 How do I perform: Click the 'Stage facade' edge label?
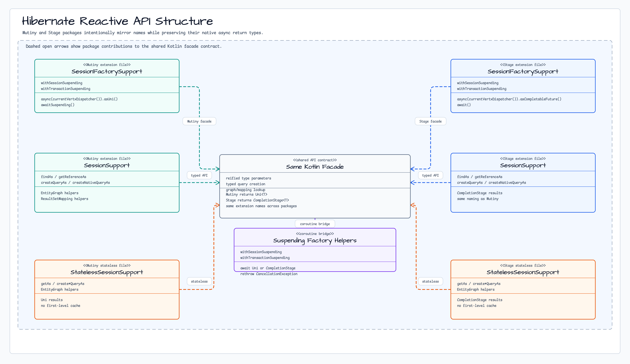430,121
